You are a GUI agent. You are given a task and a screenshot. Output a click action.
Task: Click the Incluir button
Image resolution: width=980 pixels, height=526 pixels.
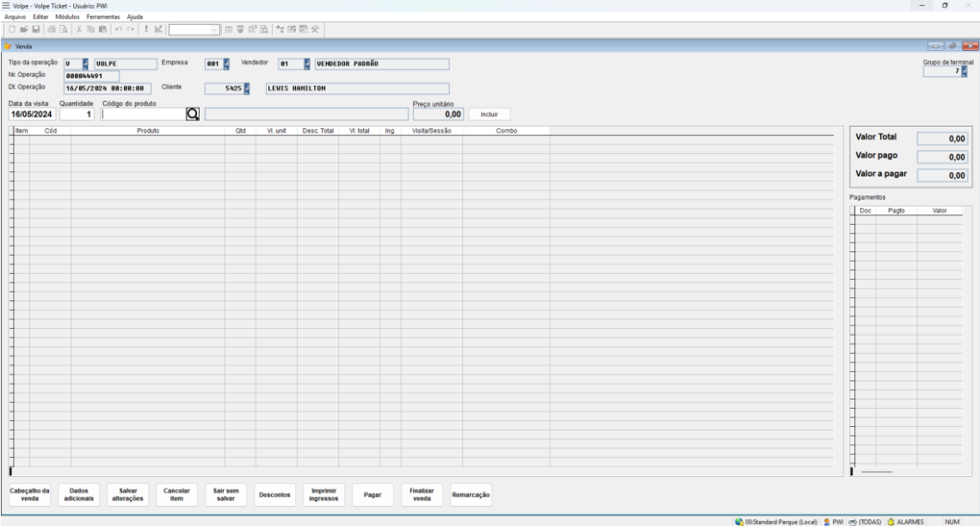[x=489, y=114]
